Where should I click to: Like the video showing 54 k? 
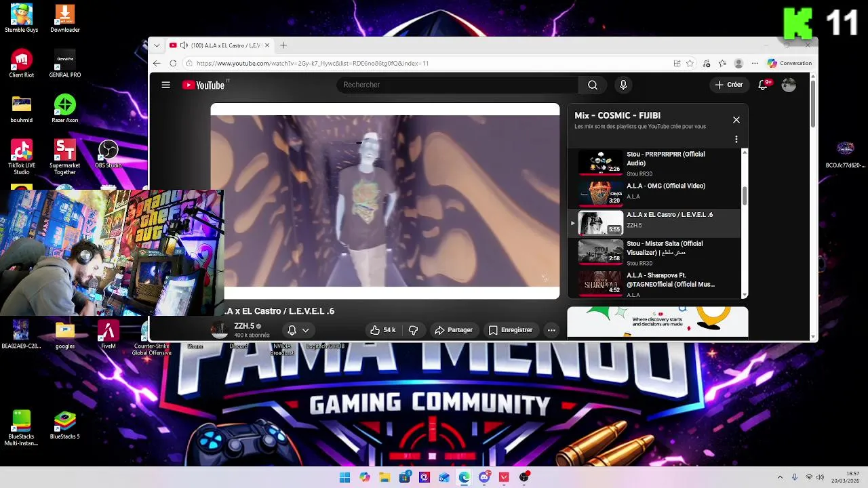[x=382, y=330]
